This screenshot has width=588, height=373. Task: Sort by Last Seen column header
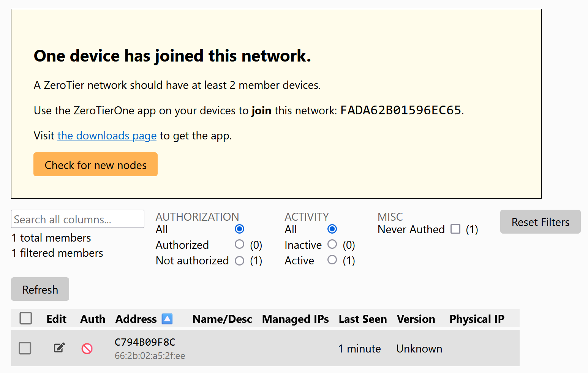click(x=363, y=319)
